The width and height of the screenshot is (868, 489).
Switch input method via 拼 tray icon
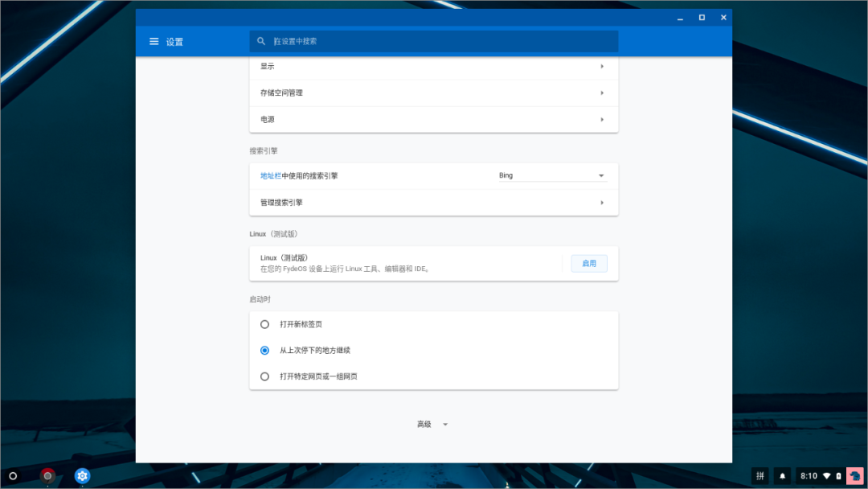coord(760,475)
